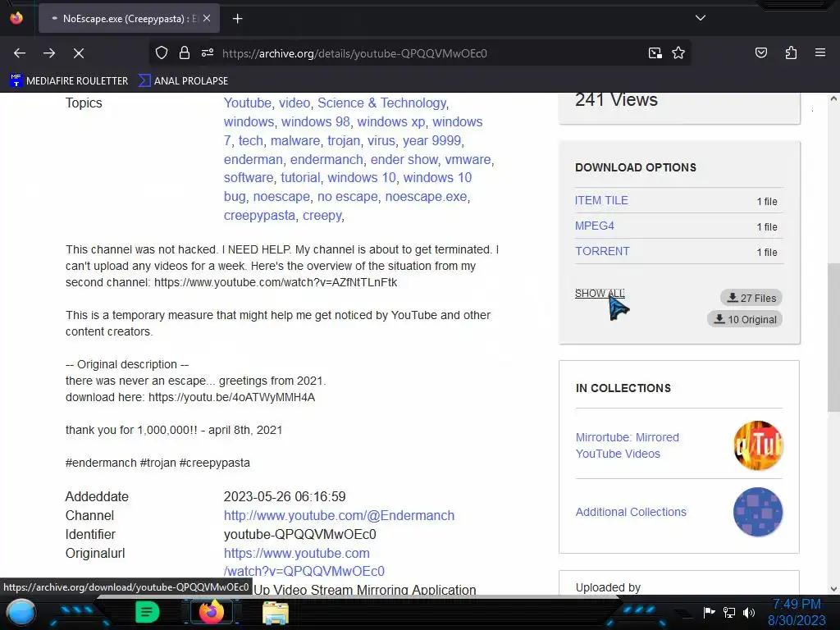Download the TORRENT option
The width and height of the screenshot is (840, 630).
point(602,251)
